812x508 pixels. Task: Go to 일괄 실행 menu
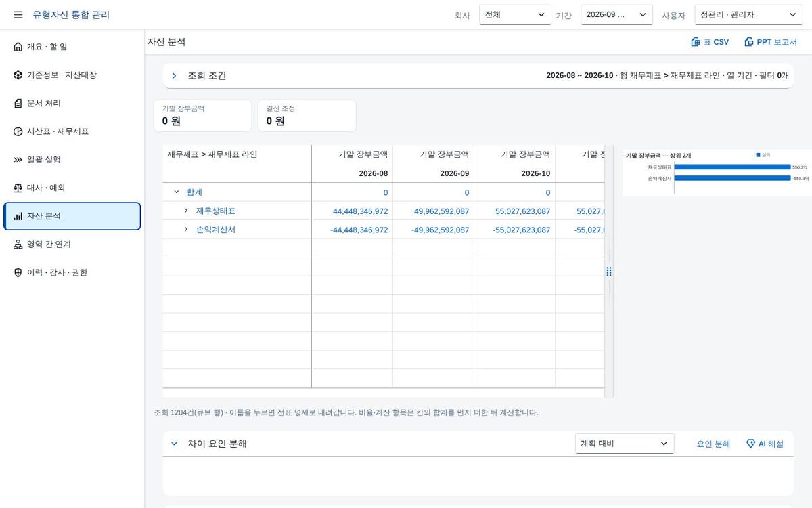pyautogui.click(x=72, y=160)
